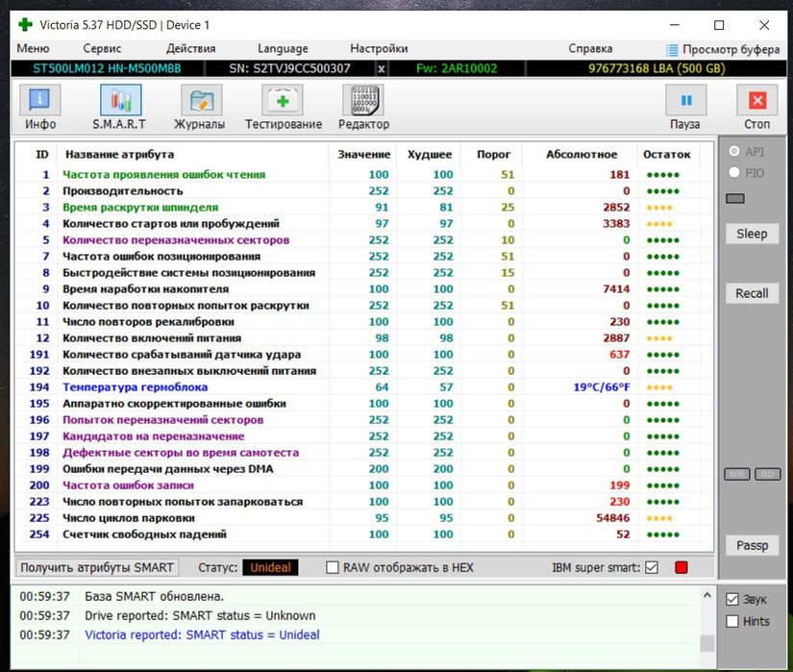Open Просмотр буфера buffer view
The image size is (793, 672).
731,50
